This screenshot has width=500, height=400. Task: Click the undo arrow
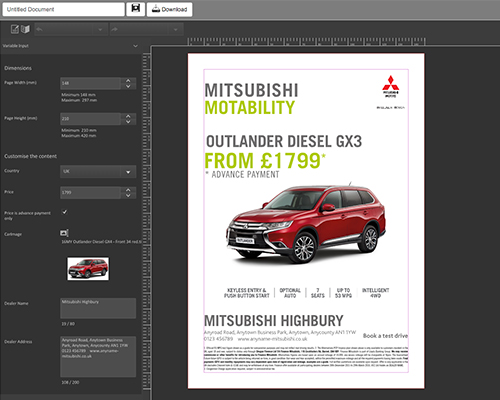(x=40, y=30)
